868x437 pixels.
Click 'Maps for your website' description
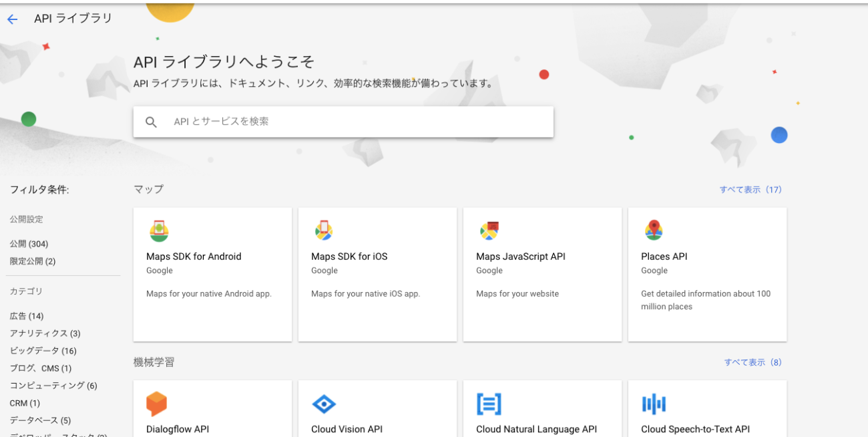[x=517, y=294]
